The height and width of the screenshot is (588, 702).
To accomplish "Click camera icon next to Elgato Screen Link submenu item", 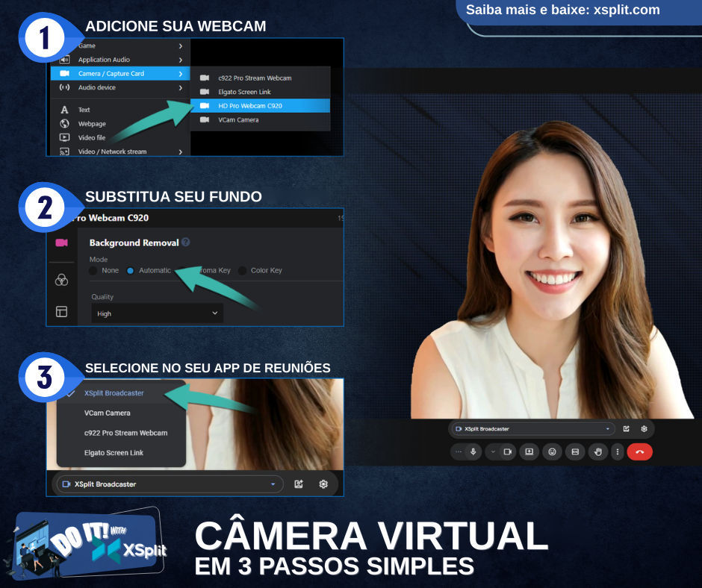I will pos(205,92).
